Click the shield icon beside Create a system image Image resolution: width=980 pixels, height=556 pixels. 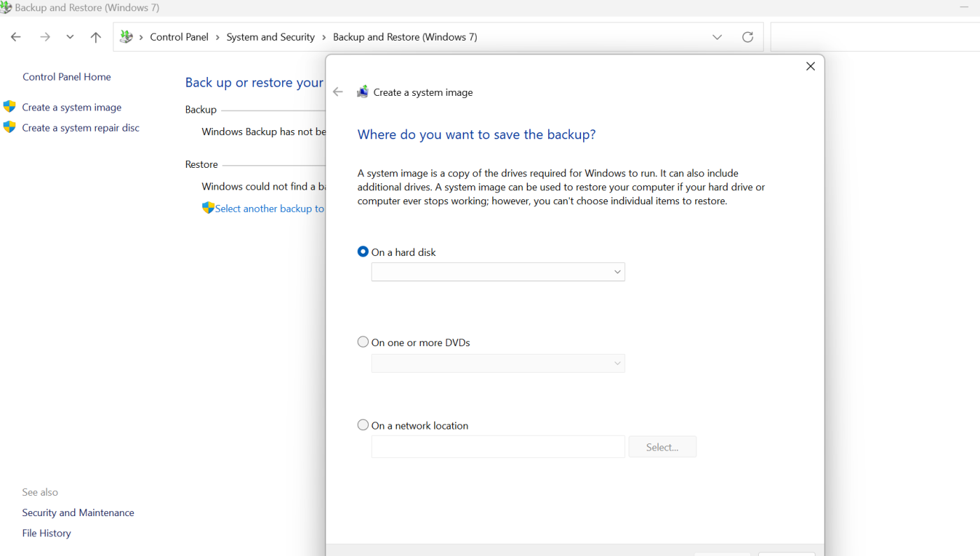click(9, 106)
